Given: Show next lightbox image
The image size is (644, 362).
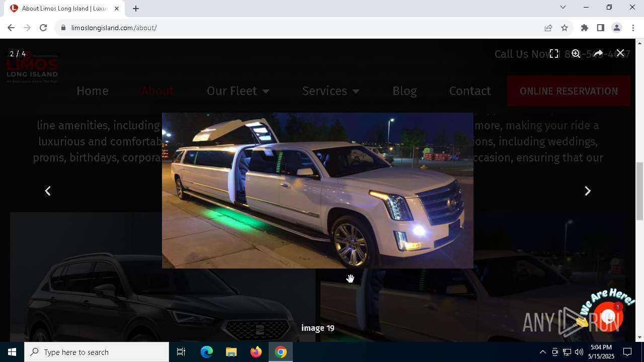Looking at the screenshot, I should click(587, 191).
